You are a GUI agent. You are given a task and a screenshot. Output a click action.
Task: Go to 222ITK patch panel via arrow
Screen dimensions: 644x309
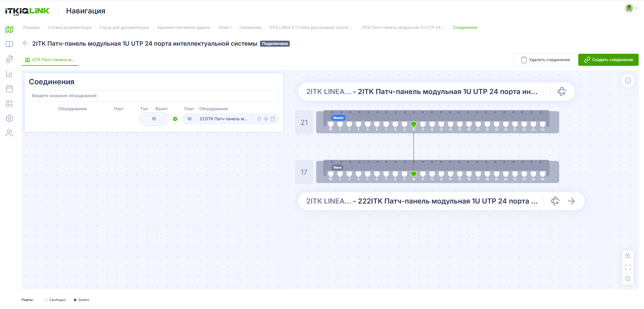coord(571,201)
